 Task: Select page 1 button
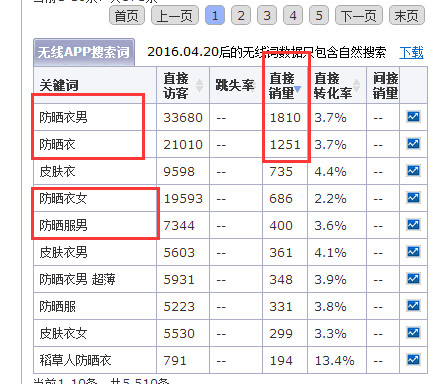tap(215, 16)
